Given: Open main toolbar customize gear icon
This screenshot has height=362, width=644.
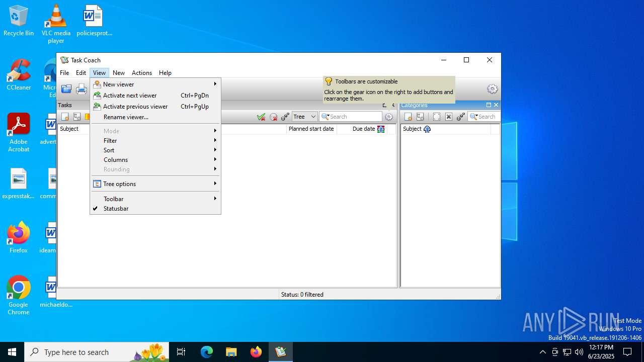Looking at the screenshot, I should (492, 89).
